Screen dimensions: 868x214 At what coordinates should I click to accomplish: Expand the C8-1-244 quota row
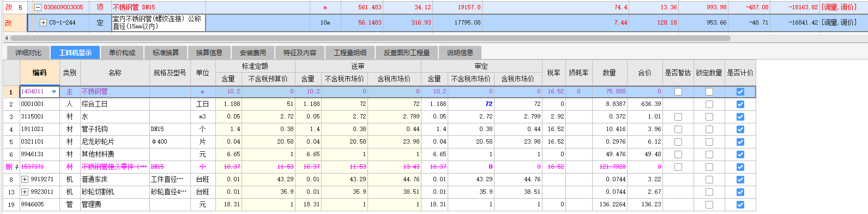[43, 23]
